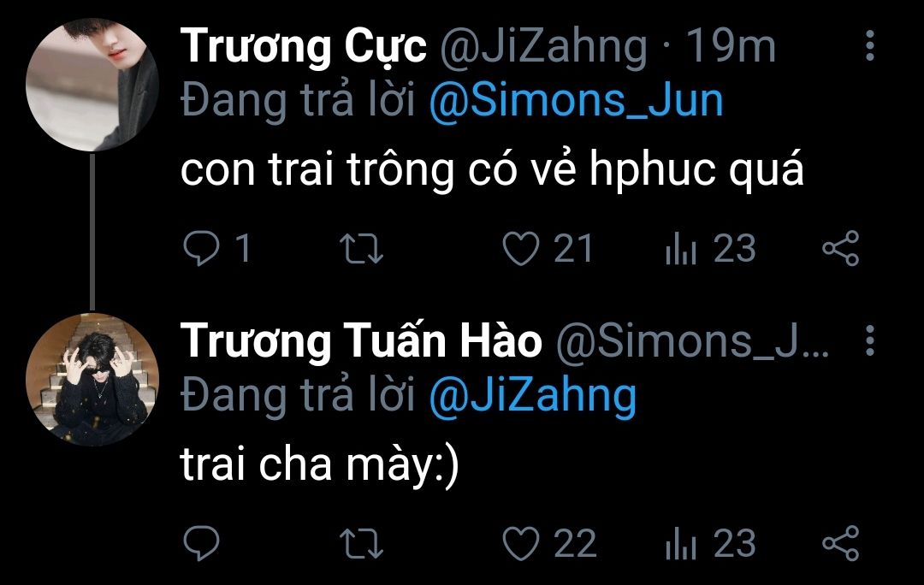
Task: Open the Trương Cực display name
Action: click(305, 47)
